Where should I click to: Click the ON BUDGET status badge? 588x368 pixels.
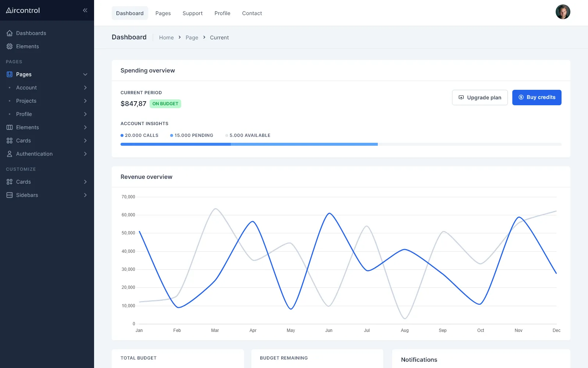point(165,104)
